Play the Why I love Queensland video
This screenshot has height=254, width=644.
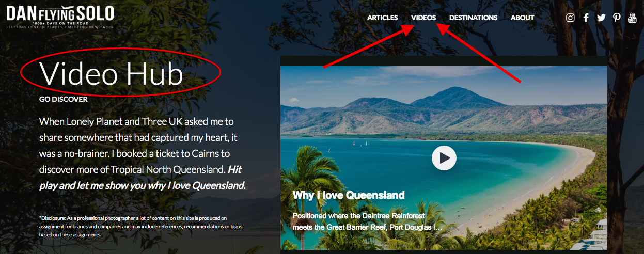tap(444, 158)
